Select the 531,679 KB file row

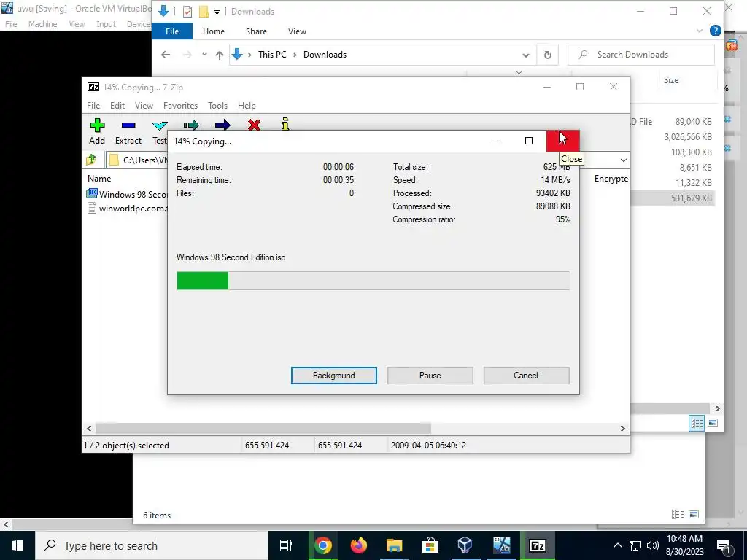672,198
